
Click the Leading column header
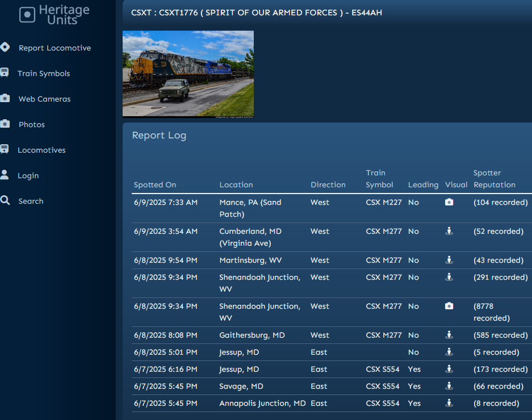click(x=423, y=185)
